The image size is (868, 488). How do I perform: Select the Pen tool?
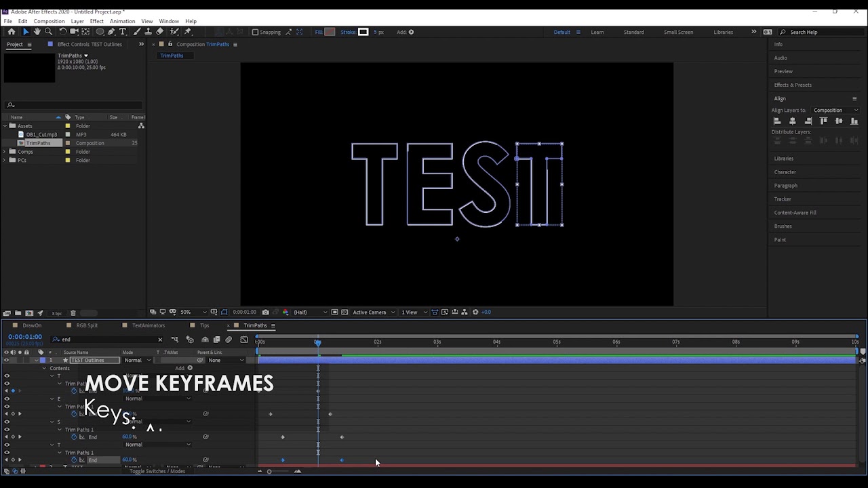[x=111, y=32]
